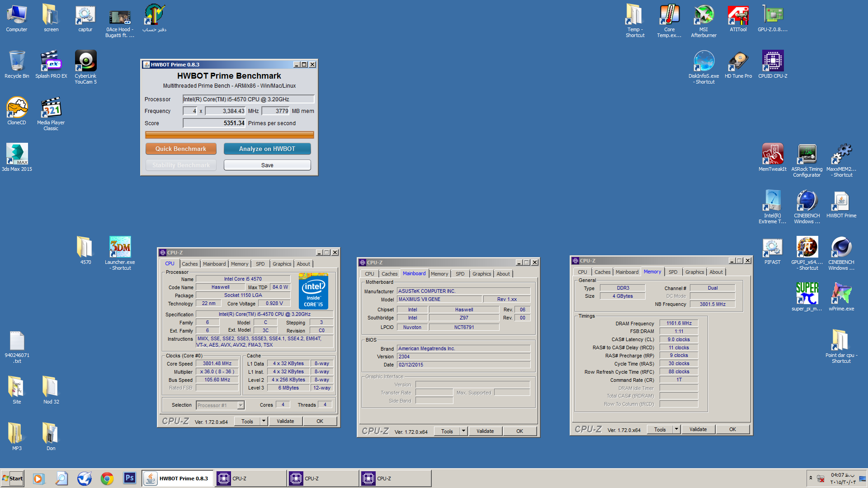Open HWBOT Prime desktop icon
Screen dimensions: 868x488
841,204
